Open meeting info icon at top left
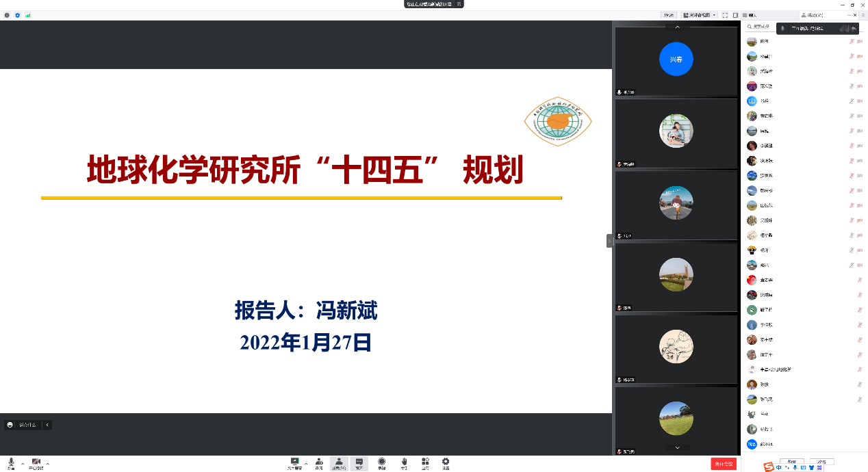The width and height of the screenshot is (868, 472). (x=8, y=14)
